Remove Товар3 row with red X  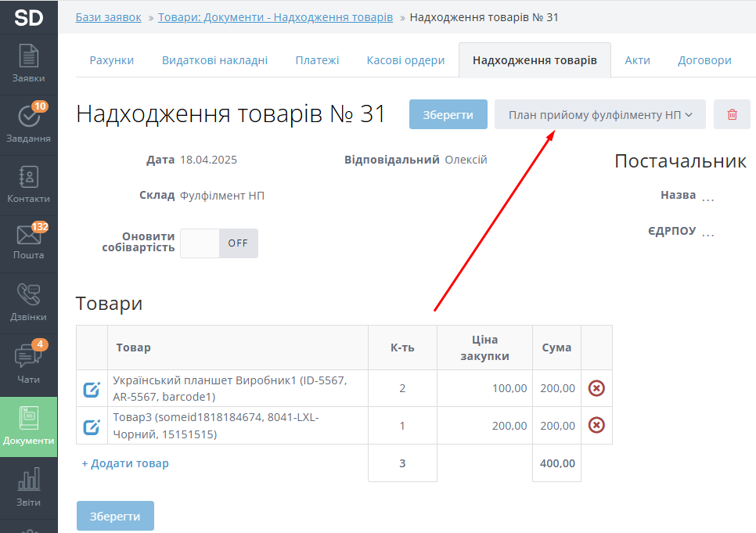pos(596,425)
